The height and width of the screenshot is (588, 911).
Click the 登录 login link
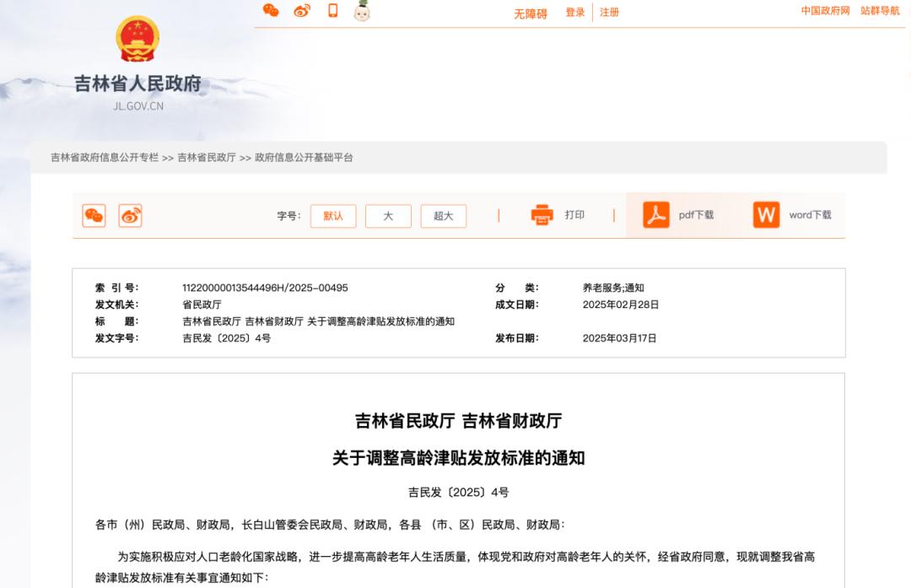tap(575, 13)
